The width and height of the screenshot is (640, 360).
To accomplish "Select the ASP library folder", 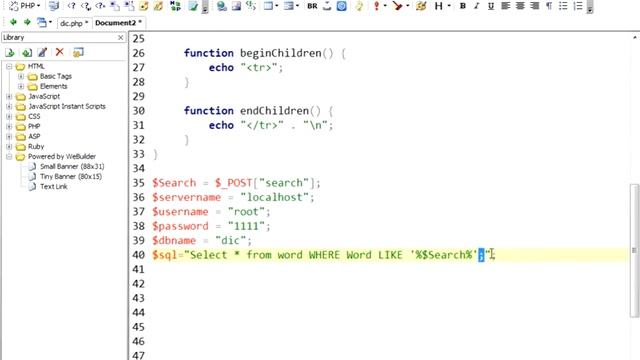I will pos(34,136).
